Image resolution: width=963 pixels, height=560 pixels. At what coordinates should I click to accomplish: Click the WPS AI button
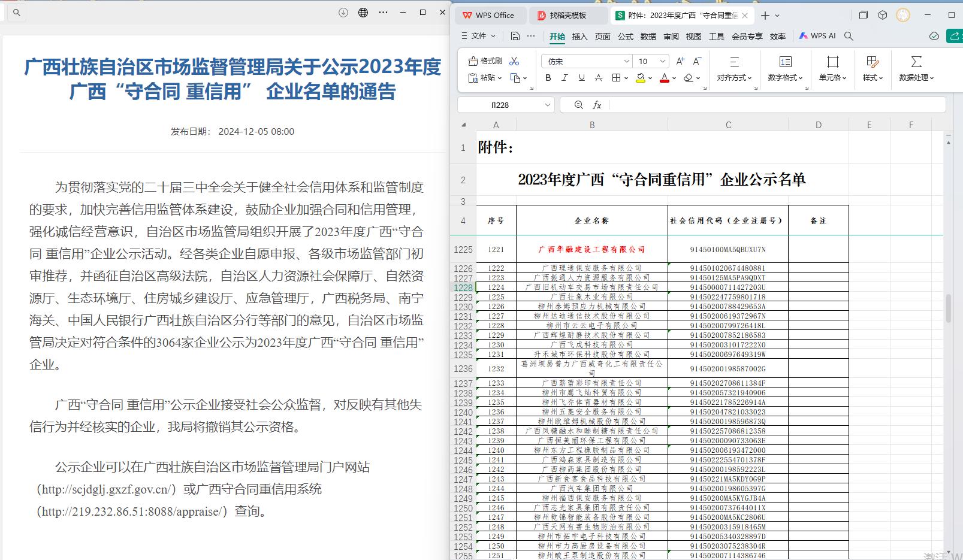pyautogui.click(x=817, y=36)
